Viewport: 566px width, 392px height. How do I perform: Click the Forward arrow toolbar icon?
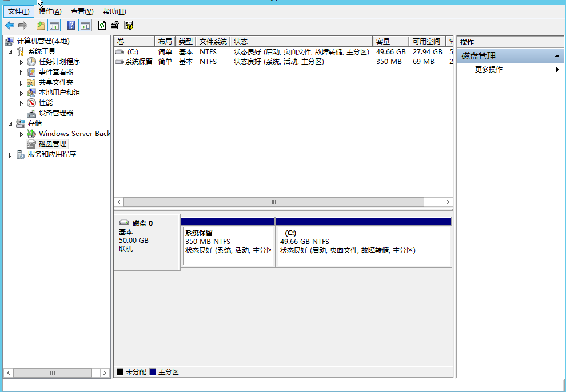tap(23, 25)
